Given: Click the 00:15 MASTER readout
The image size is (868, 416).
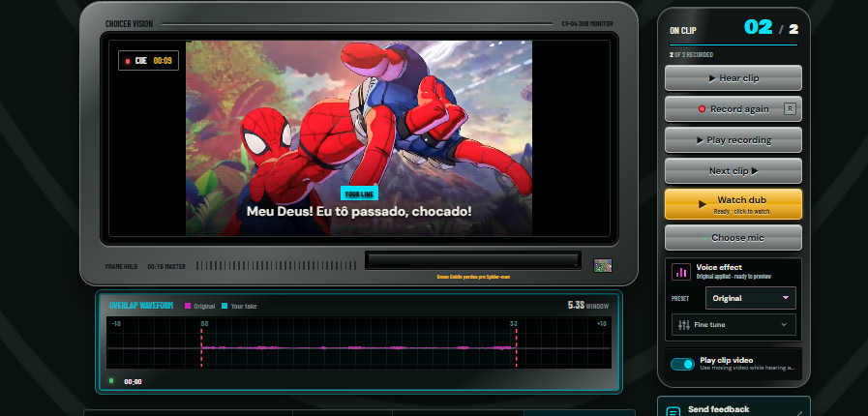Looking at the screenshot, I should [x=166, y=267].
